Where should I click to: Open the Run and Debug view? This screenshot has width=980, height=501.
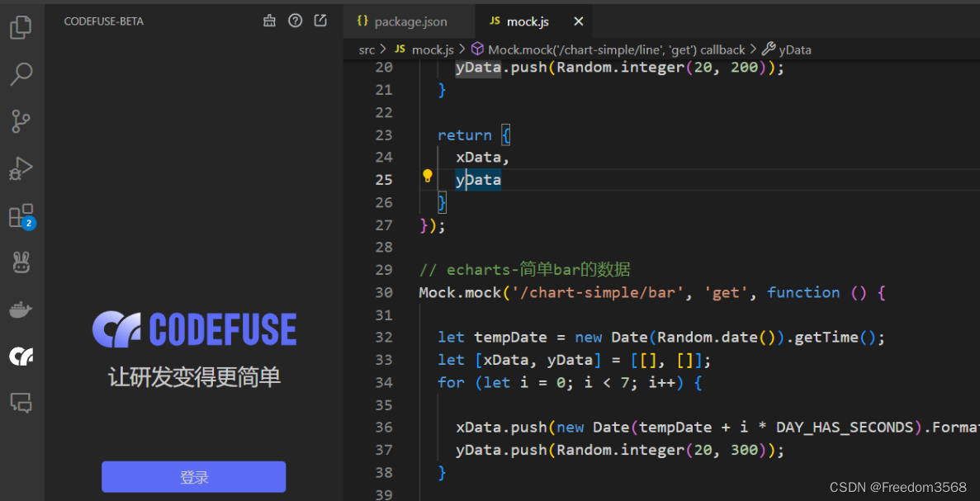pyautogui.click(x=21, y=168)
